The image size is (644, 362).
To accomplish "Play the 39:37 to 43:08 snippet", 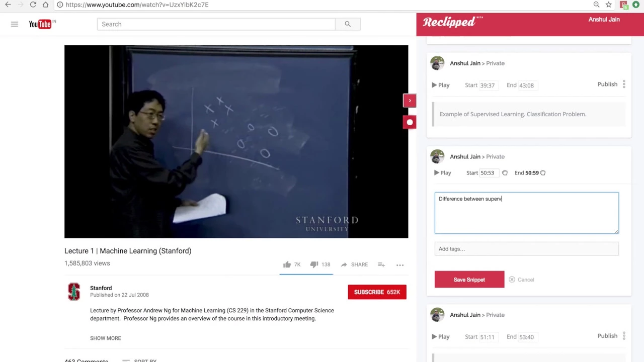I will tap(441, 85).
